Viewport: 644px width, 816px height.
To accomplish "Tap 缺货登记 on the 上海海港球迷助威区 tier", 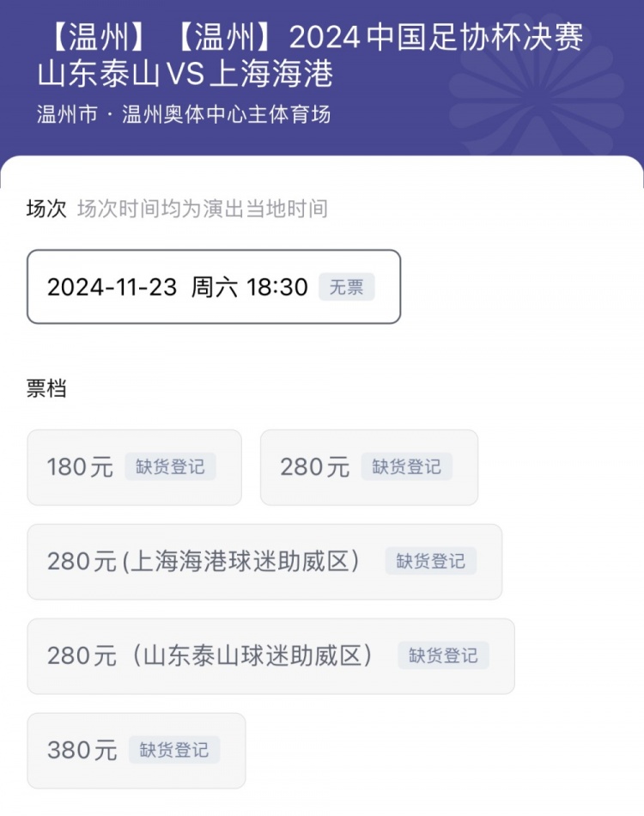I will (430, 561).
